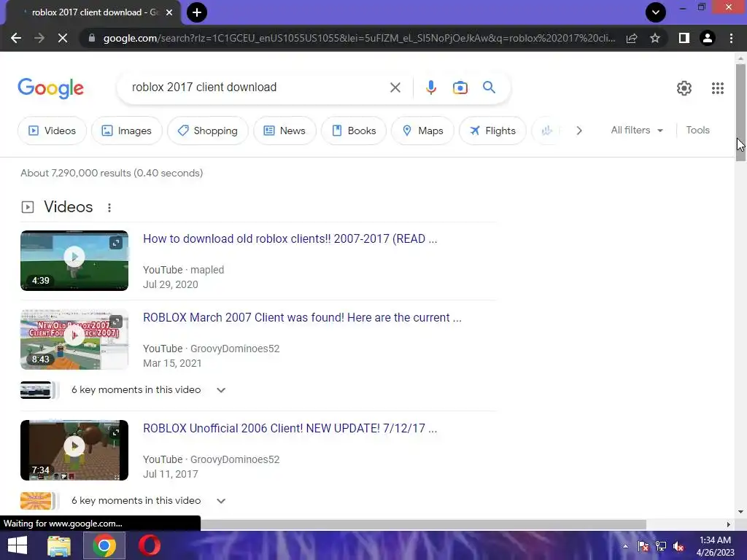Click the browser back arrow
The image size is (747, 560).
pyautogui.click(x=16, y=38)
